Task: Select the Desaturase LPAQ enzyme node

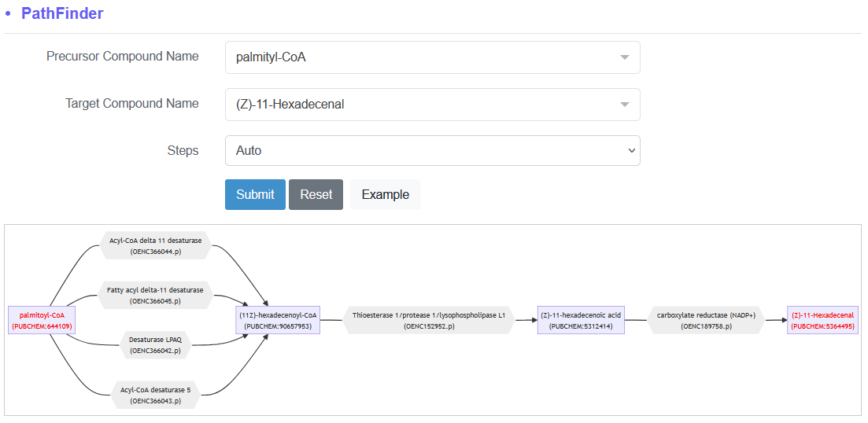Action: coord(155,345)
